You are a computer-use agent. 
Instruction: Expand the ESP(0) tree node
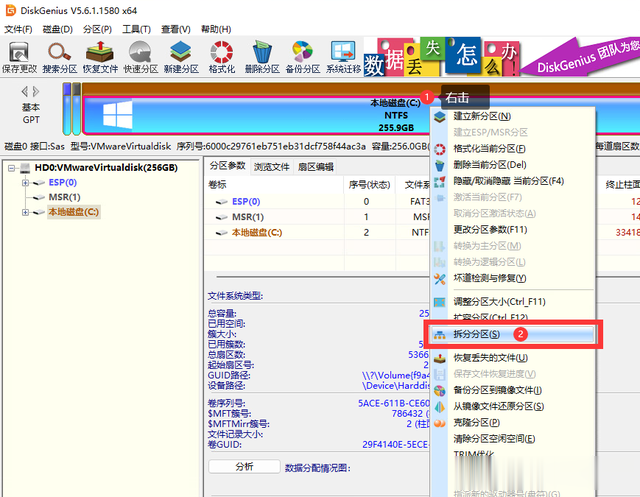coord(25,183)
